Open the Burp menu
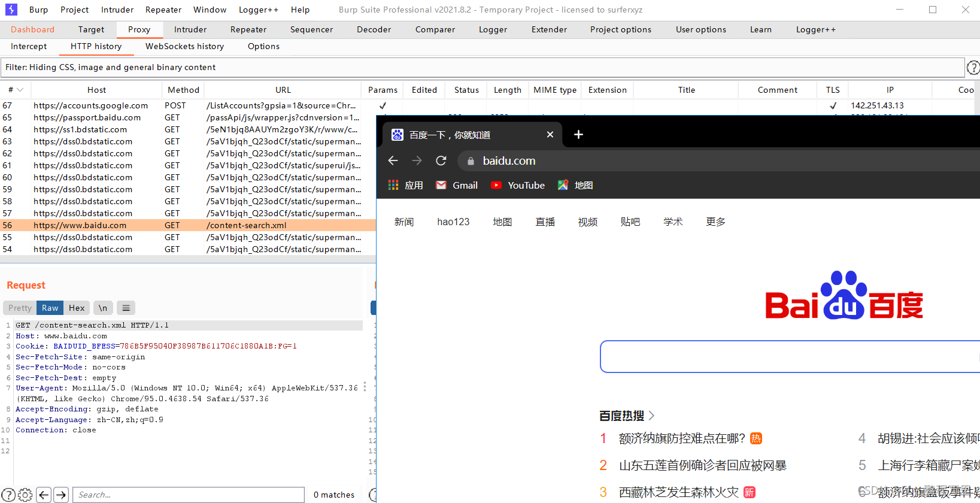This screenshot has width=980, height=503. click(x=38, y=10)
